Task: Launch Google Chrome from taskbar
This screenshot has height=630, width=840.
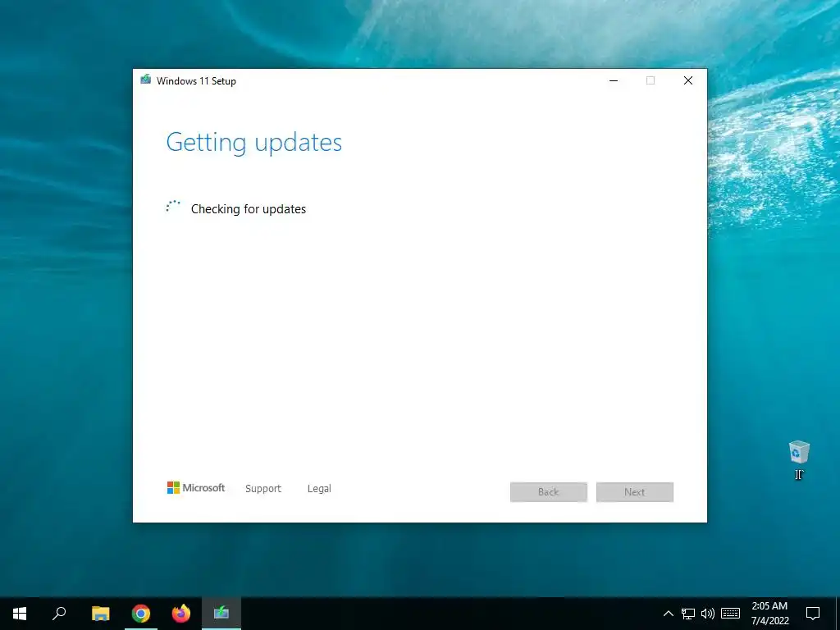Action: 141,614
